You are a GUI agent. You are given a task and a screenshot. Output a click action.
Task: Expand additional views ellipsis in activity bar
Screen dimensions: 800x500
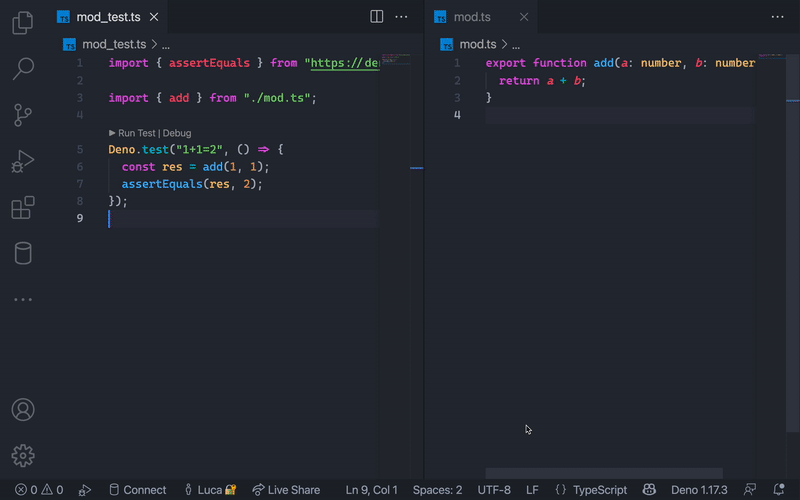coord(22,299)
